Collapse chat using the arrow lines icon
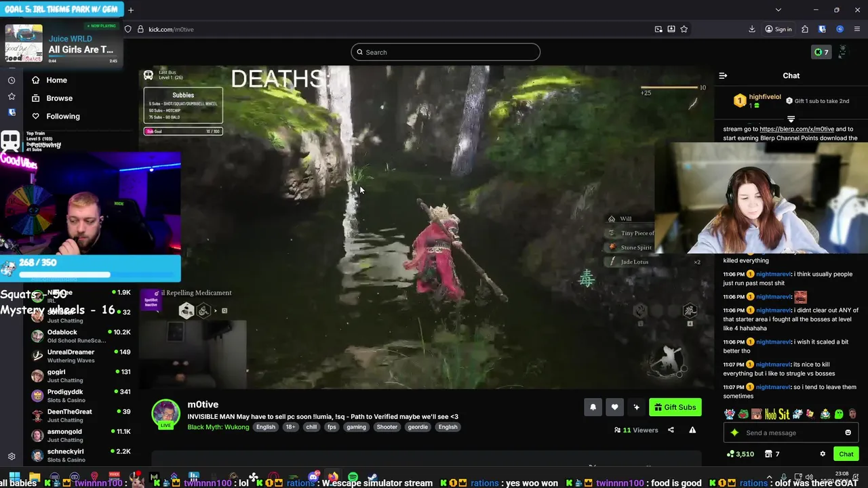The image size is (868, 488). 723,76
